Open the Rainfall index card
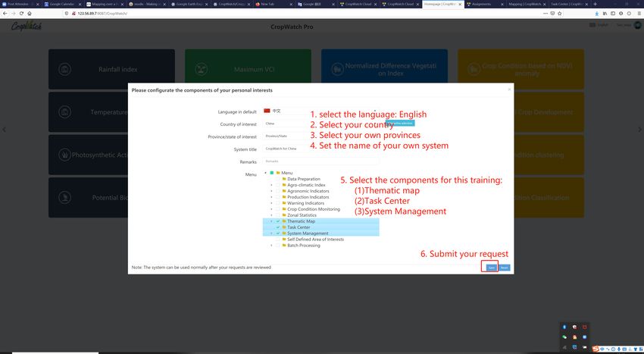Screen dimensions: 644x354 111,69
